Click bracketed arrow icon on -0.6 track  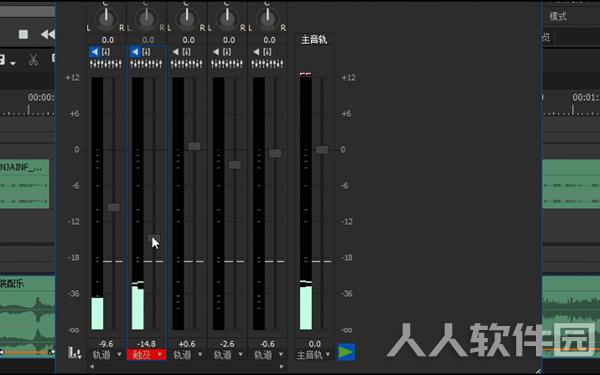click(267, 52)
